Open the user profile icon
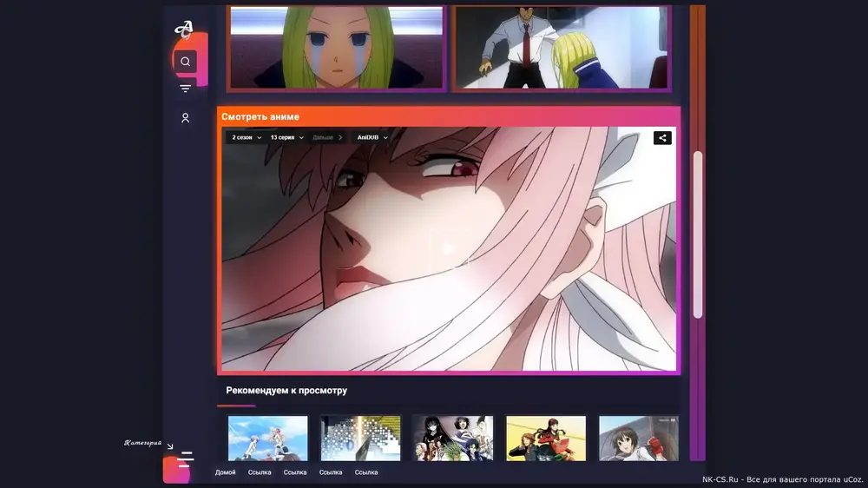This screenshot has width=868, height=488. [x=186, y=118]
